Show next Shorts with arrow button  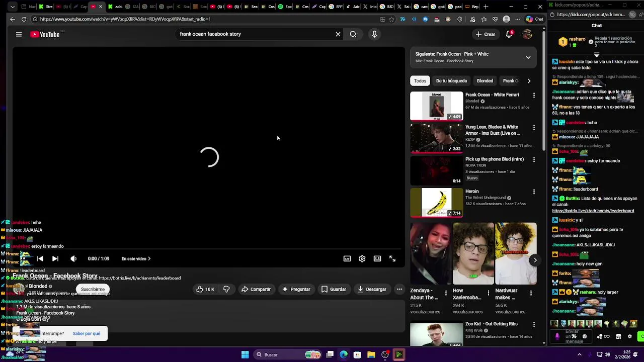[535, 260]
